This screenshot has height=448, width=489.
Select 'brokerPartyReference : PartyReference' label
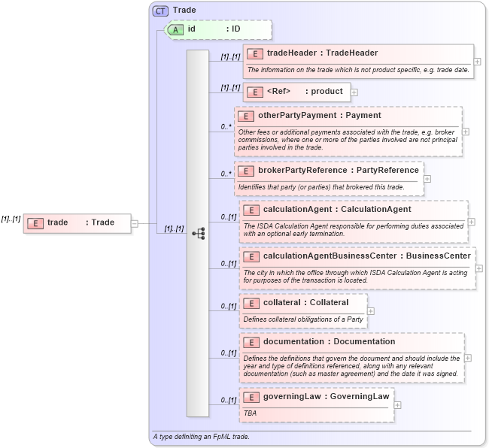pos(339,170)
